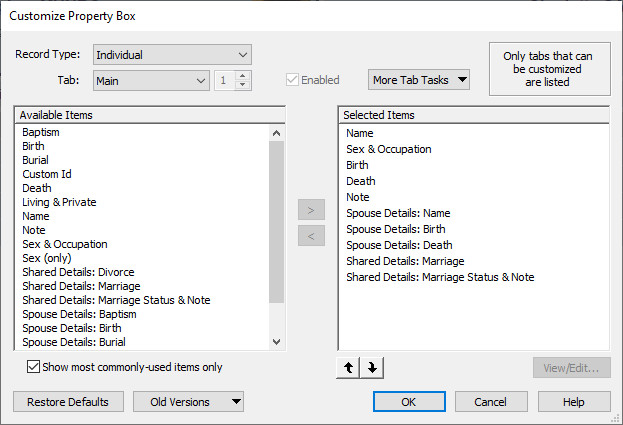Toggle the Enabled checkbox

pos(293,80)
